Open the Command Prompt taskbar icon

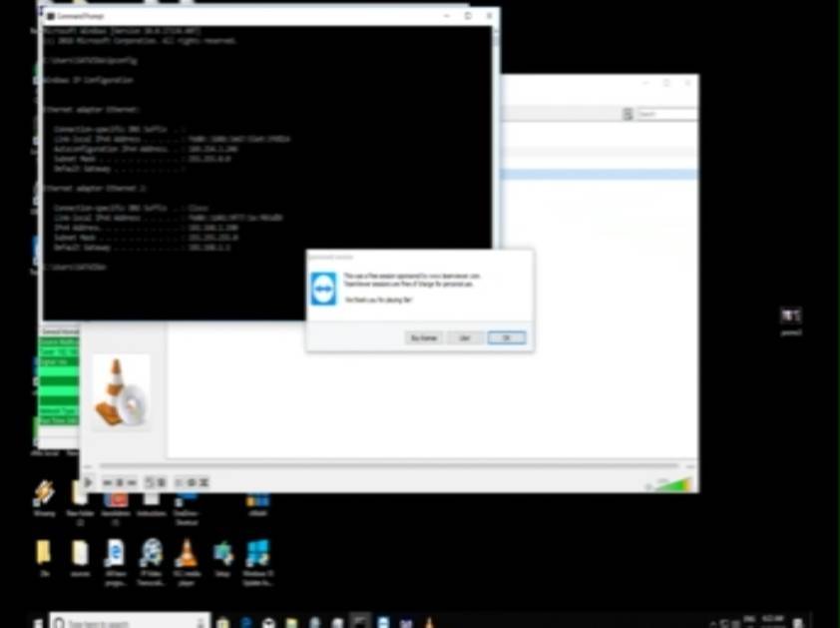click(359, 622)
